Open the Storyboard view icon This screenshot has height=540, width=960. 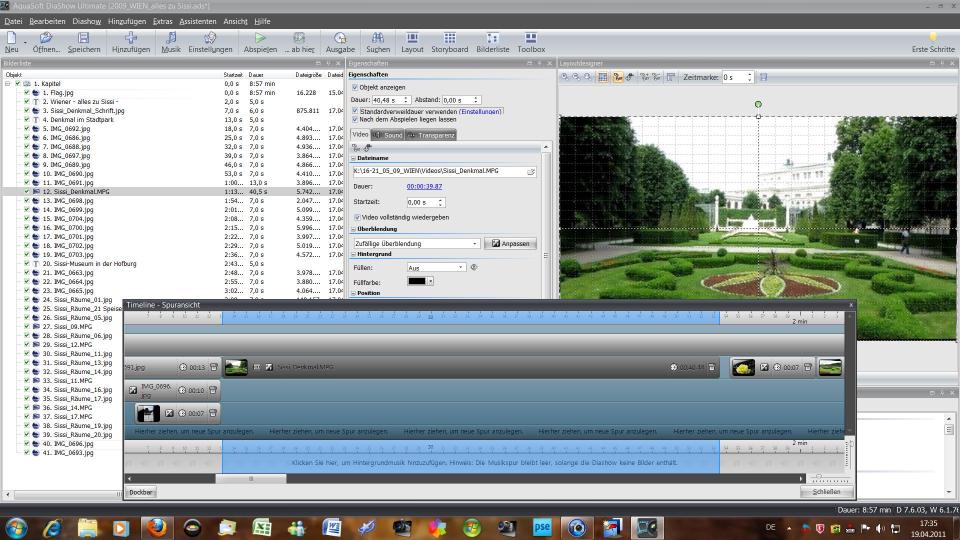[449, 38]
